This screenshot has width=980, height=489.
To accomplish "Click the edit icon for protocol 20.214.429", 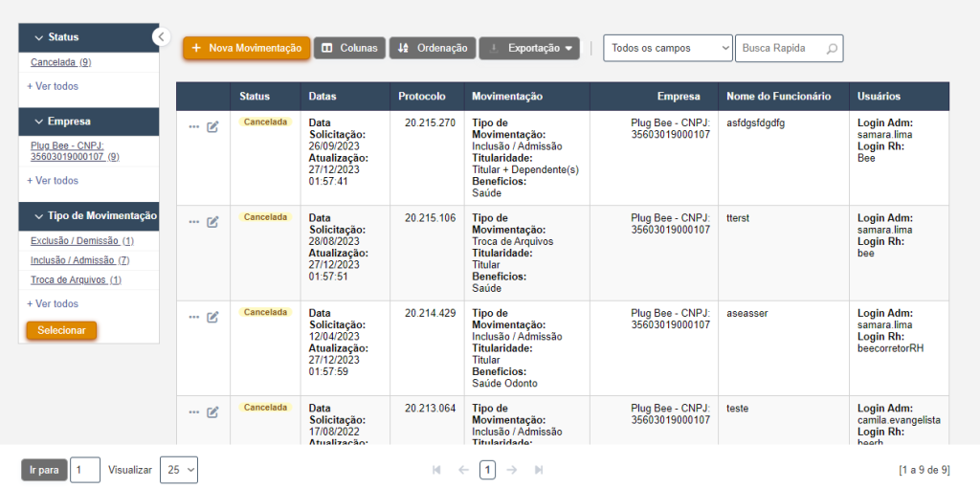I will (212, 317).
